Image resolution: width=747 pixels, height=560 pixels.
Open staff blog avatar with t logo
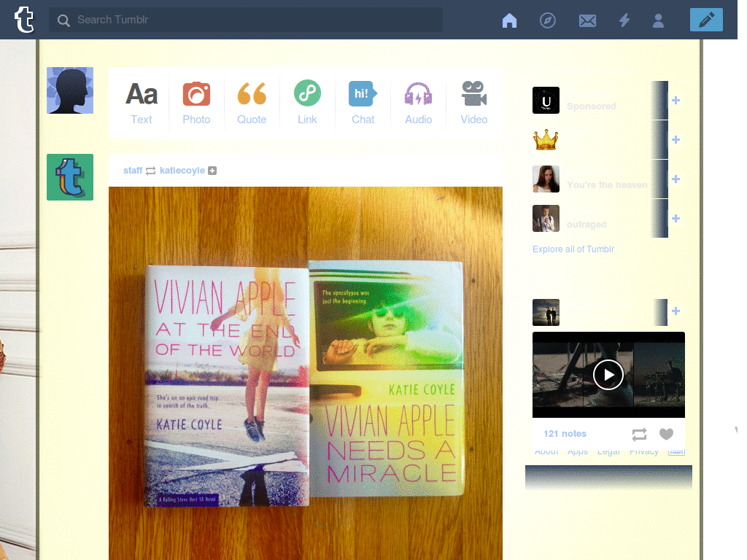tap(70, 177)
